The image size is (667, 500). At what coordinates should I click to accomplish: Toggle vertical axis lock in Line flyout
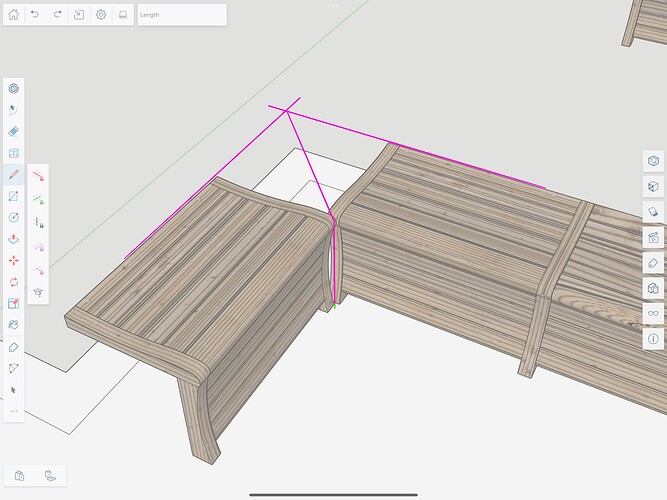(x=38, y=222)
